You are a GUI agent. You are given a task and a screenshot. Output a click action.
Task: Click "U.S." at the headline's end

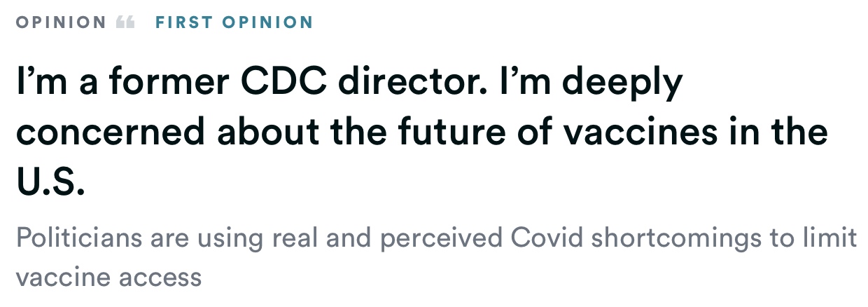pos(50,183)
